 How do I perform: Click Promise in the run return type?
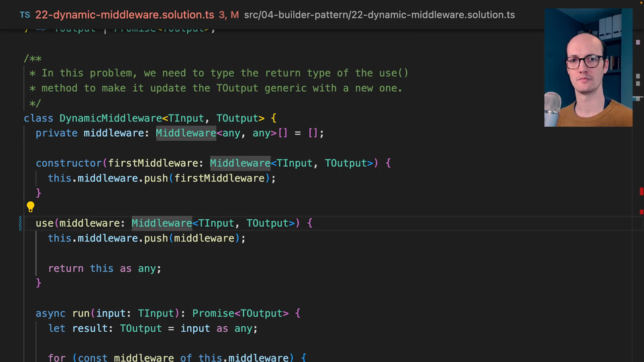click(213, 313)
